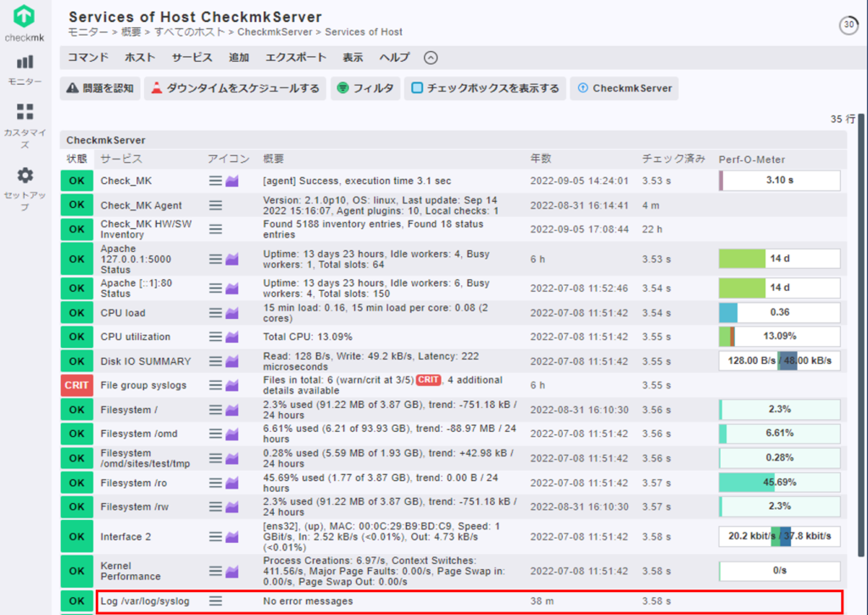This screenshot has height=615, width=868.
Task: Open action menu for Filesystem /
Action: click(x=215, y=410)
